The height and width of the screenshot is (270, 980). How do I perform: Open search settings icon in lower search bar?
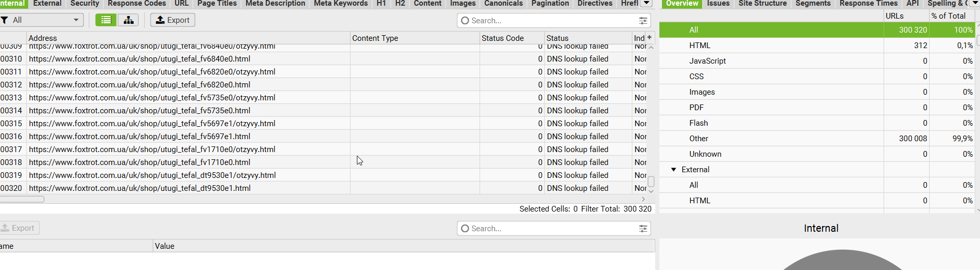pos(643,229)
